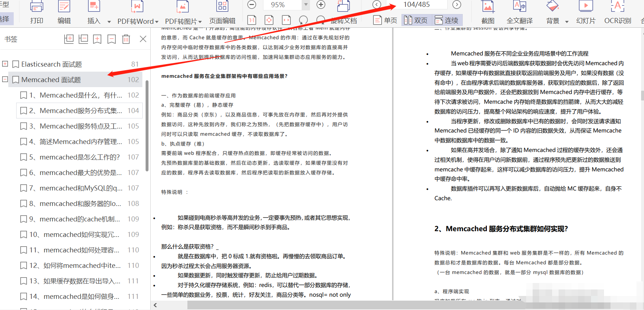Rotate view counterclockwise icon
Screen dimensions: 644x310
coord(303,20)
